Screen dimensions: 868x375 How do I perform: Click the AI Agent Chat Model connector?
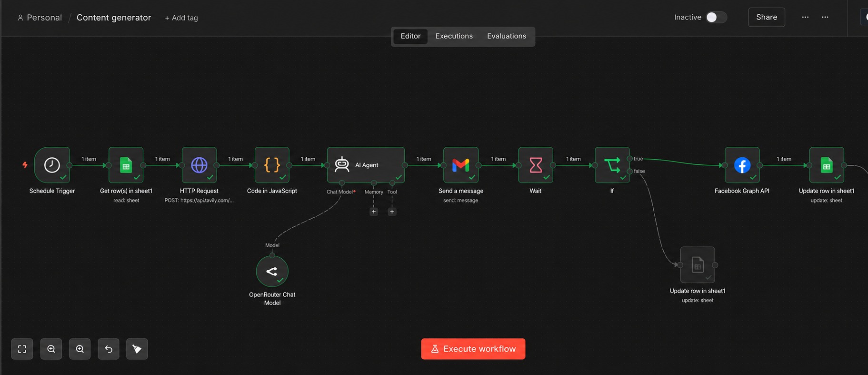(342, 183)
